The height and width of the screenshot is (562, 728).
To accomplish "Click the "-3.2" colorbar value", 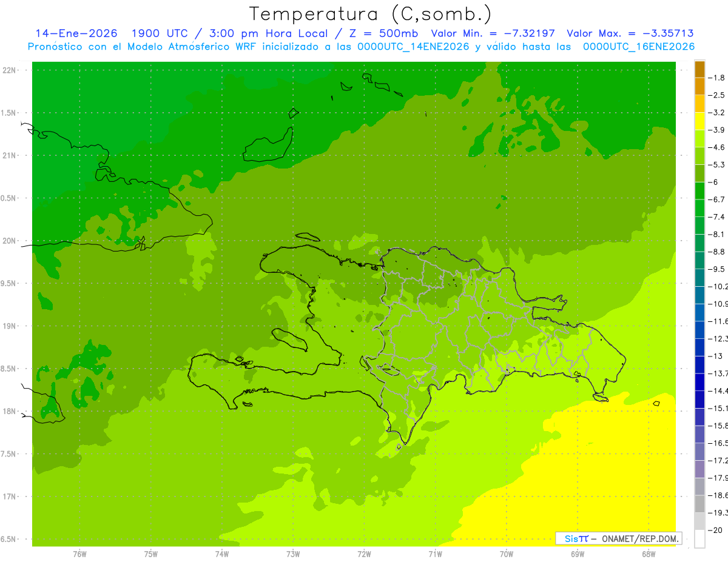I will [716, 113].
